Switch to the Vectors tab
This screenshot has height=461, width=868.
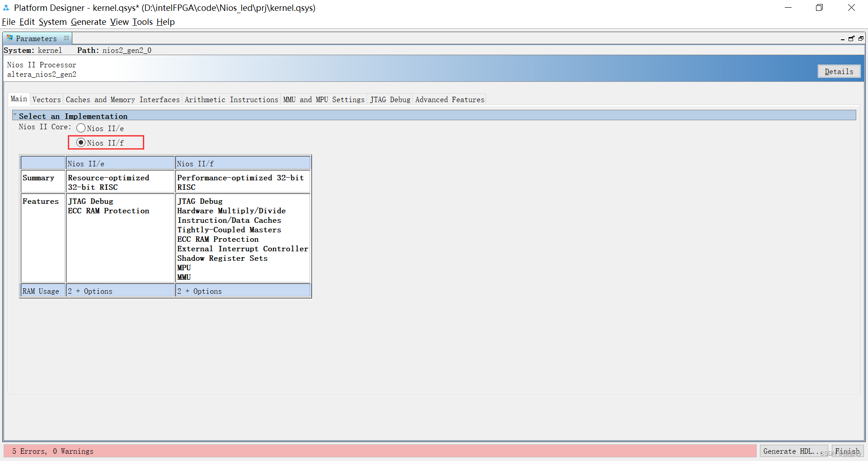pyautogui.click(x=47, y=99)
